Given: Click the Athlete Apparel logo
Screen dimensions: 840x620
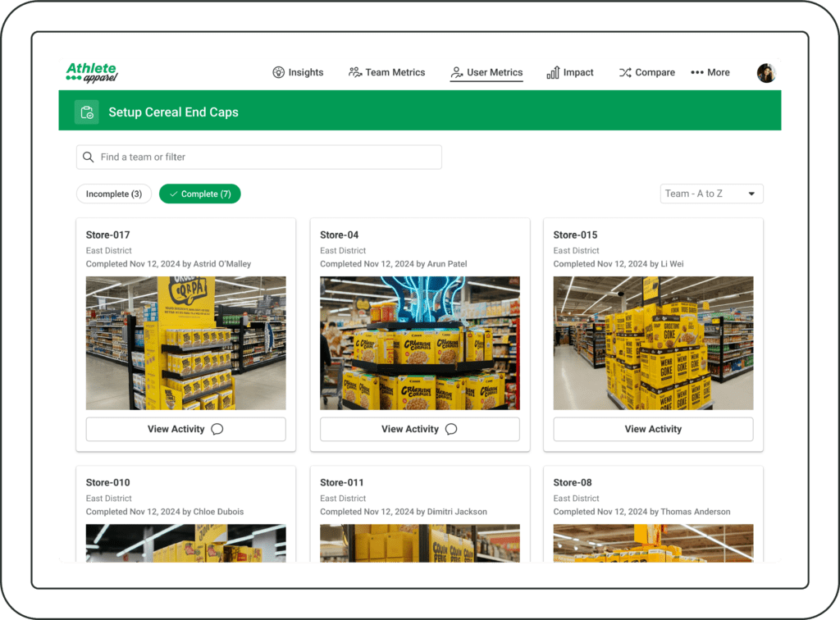Looking at the screenshot, I should pos(92,72).
